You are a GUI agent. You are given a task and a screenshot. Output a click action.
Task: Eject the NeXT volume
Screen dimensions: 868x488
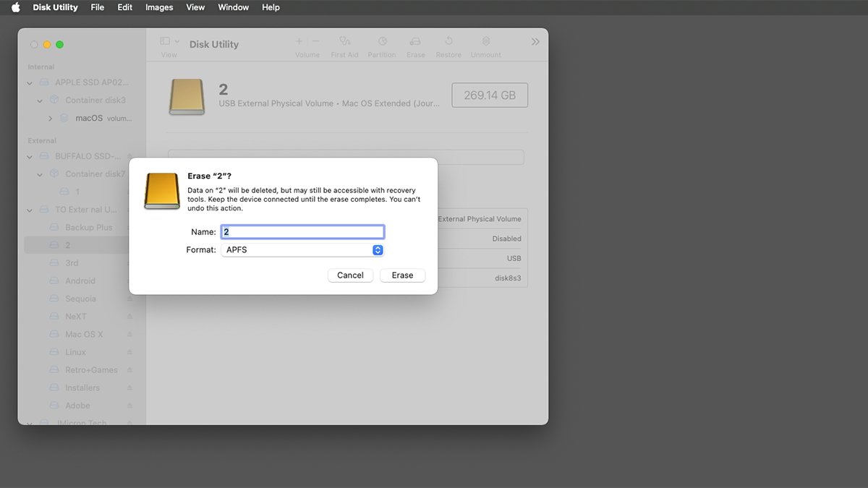(130, 317)
